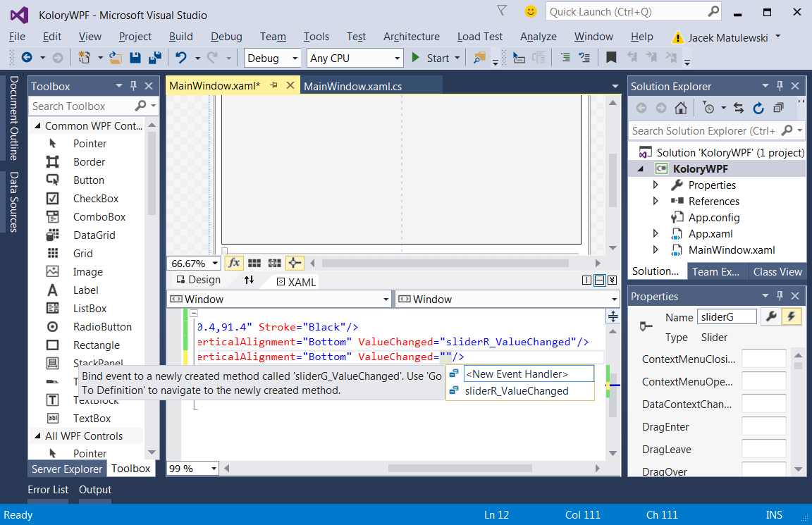Image resolution: width=812 pixels, height=525 pixels.
Task: Open the Architecture menu
Action: point(412,36)
